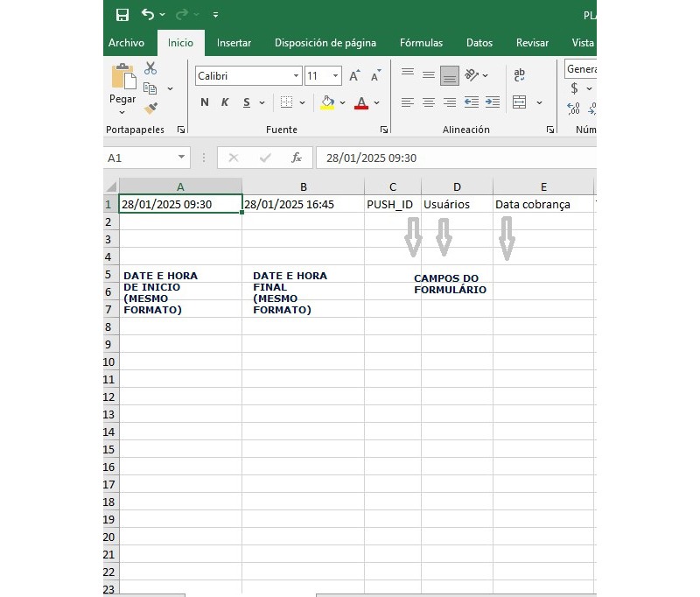This screenshot has width=700, height=597.
Task: Open the number format combo box
Action: [581, 69]
